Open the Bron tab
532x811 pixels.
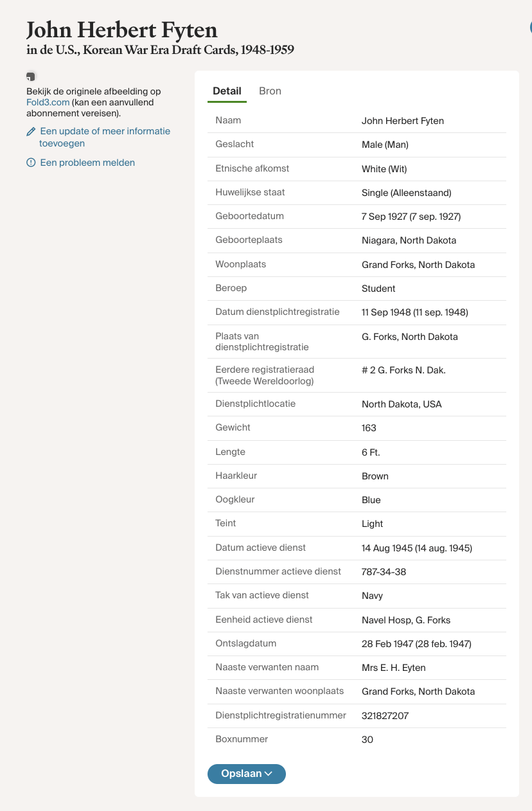(x=270, y=91)
